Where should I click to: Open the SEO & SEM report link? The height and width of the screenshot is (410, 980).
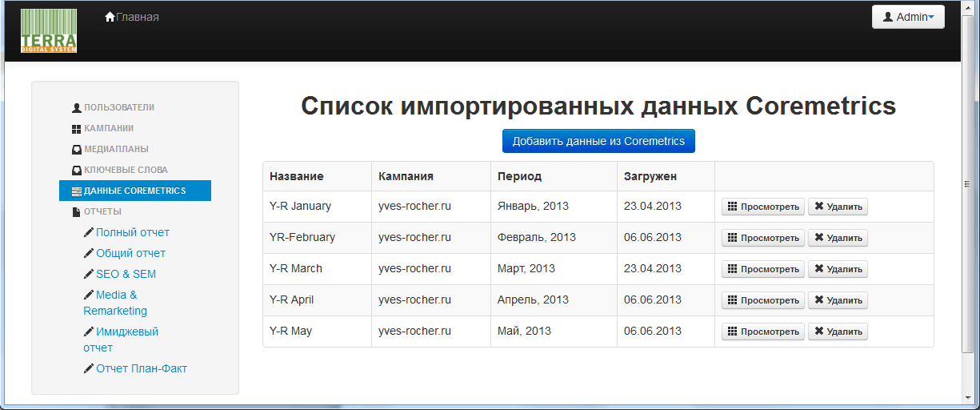(x=126, y=274)
